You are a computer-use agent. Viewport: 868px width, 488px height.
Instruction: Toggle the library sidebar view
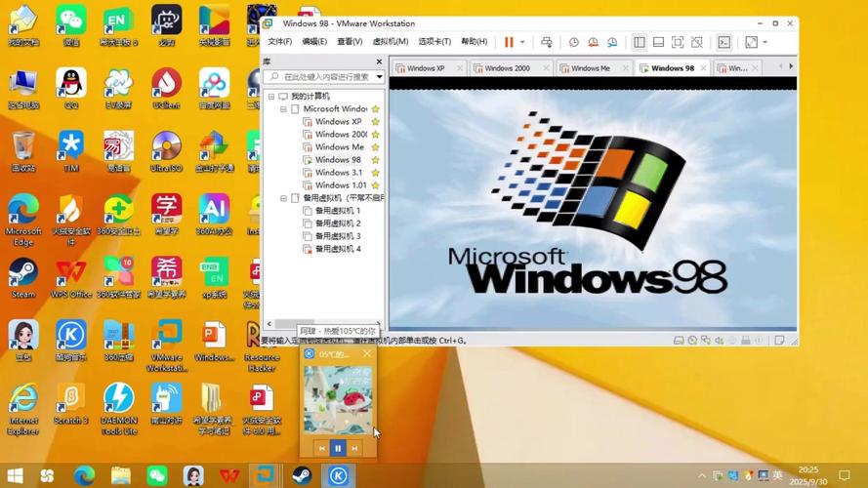click(640, 42)
